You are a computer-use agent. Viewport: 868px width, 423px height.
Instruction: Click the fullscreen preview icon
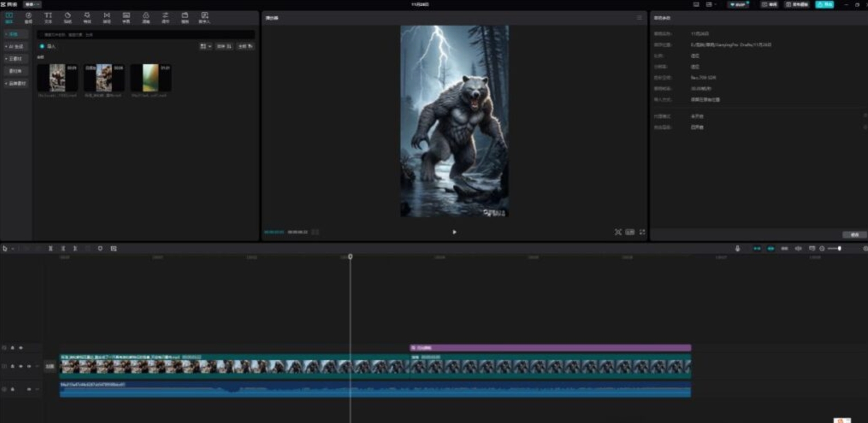pos(642,232)
